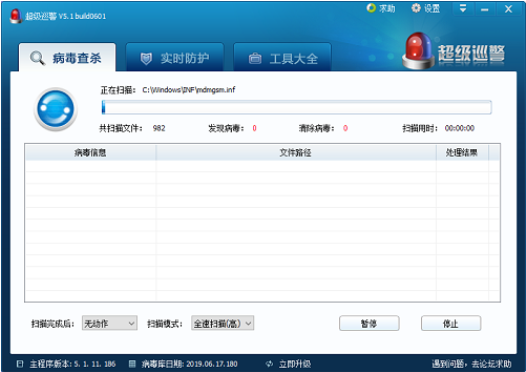Click the scan progress bar

click(x=297, y=107)
